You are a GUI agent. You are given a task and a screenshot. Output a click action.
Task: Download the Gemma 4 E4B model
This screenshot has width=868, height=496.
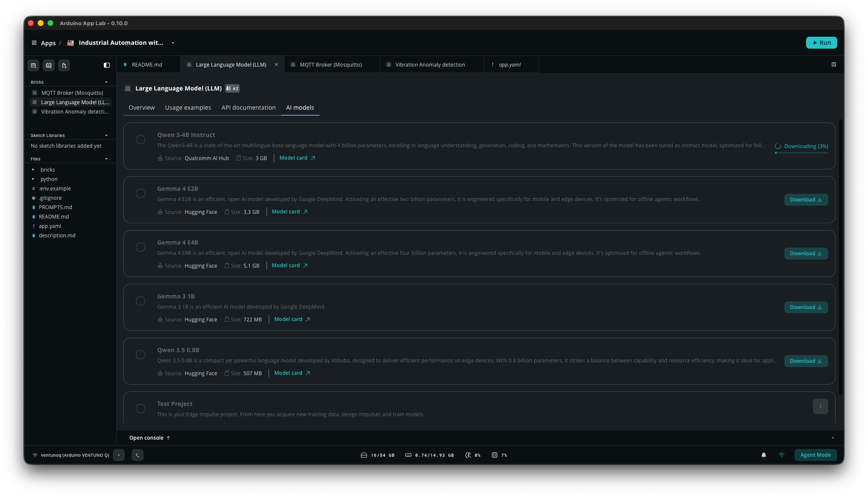(806, 254)
